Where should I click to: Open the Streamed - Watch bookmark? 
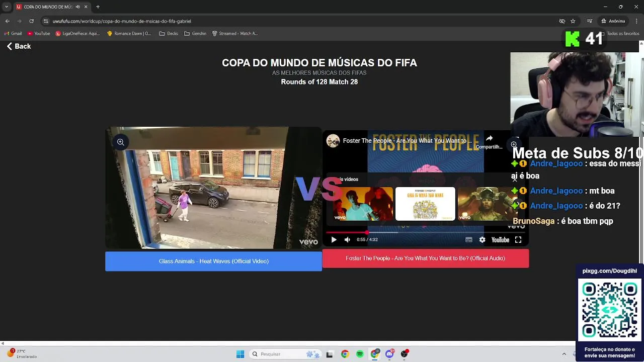235,34
